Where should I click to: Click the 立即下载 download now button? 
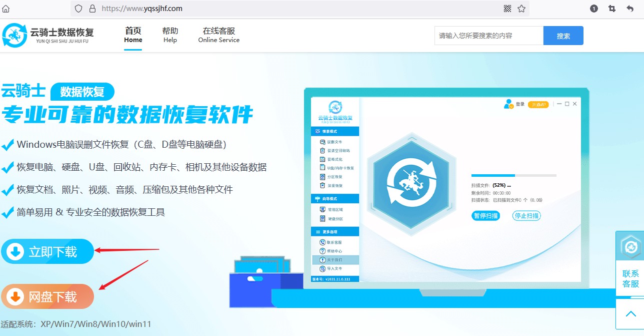47,252
